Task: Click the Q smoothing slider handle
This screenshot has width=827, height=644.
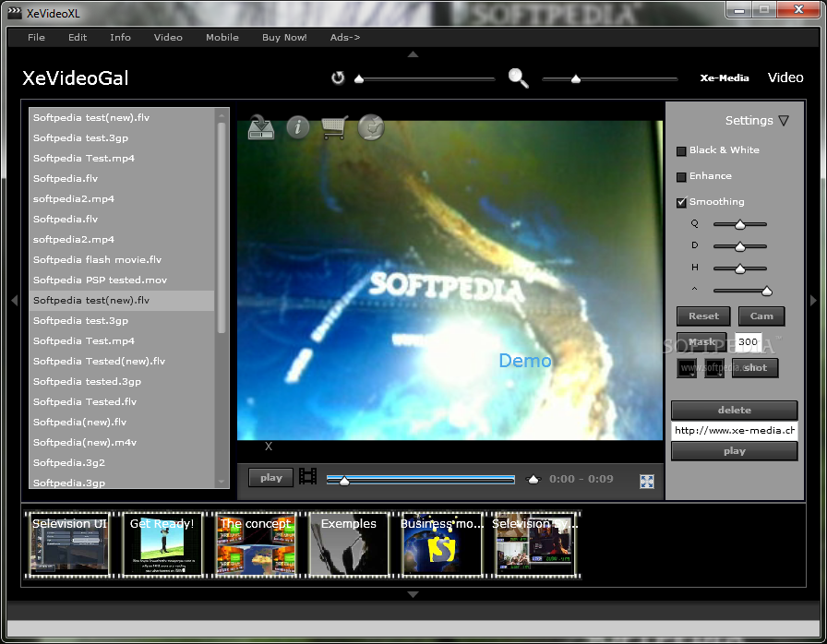Action: point(740,224)
